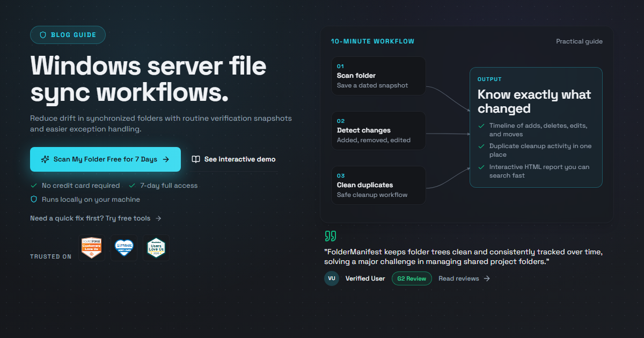Click the Verified User name
Image resolution: width=644 pixels, height=338 pixels.
pyautogui.click(x=365, y=278)
